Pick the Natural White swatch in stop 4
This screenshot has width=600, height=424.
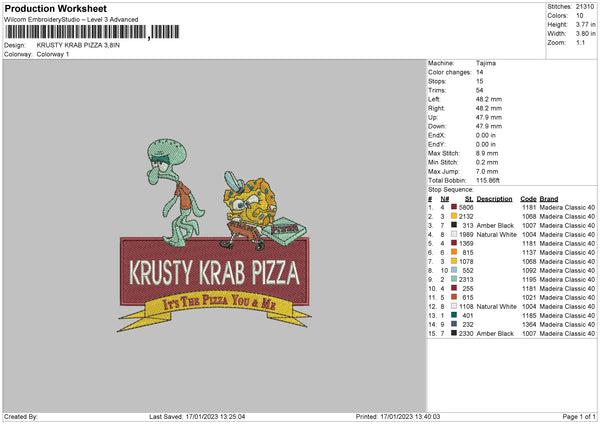click(x=454, y=234)
